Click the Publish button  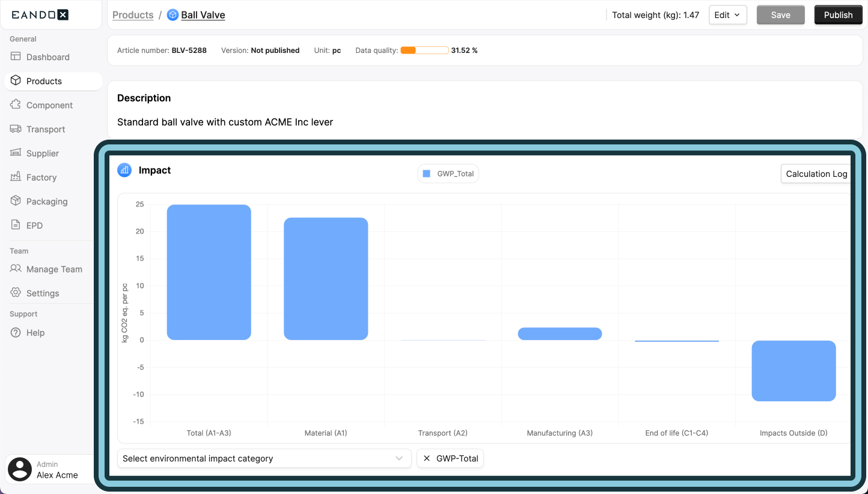838,14
